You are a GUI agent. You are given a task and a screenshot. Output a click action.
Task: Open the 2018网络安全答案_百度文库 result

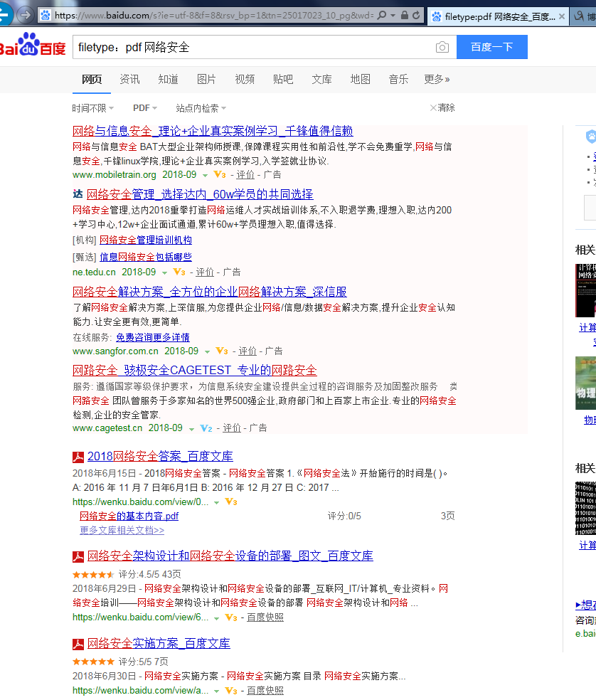point(160,456)
